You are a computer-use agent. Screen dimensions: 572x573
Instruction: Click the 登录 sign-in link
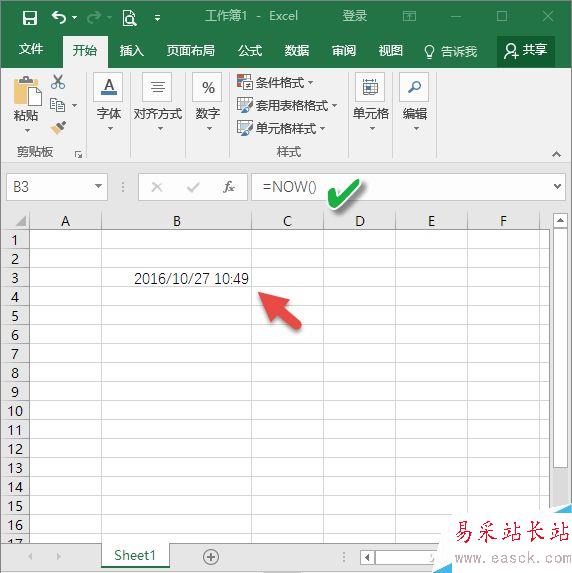click(355, 16)
